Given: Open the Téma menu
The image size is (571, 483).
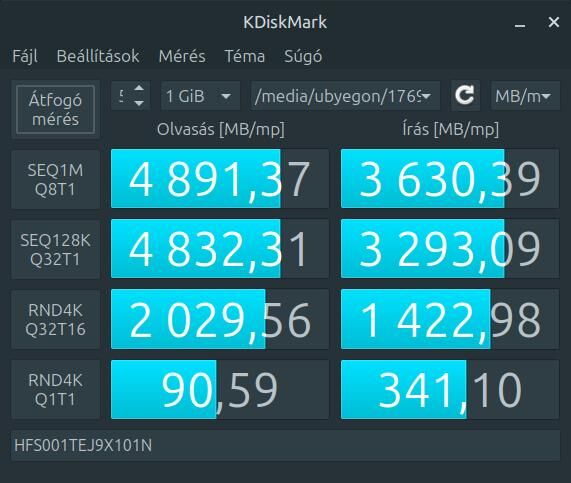Looking at the screenshot, I should (x=244, y=56).
